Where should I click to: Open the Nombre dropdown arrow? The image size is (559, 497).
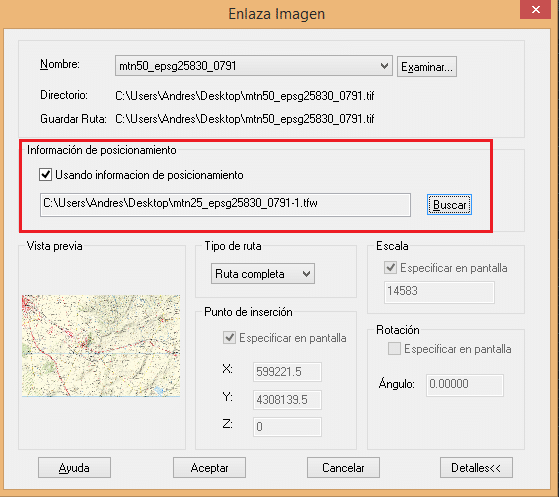coord(384,66)
